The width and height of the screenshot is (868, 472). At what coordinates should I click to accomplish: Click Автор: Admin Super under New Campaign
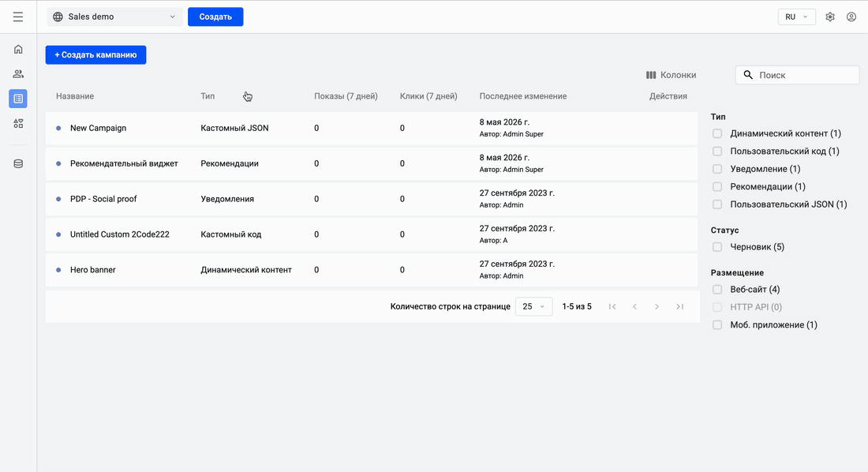(x=511, y=134)
